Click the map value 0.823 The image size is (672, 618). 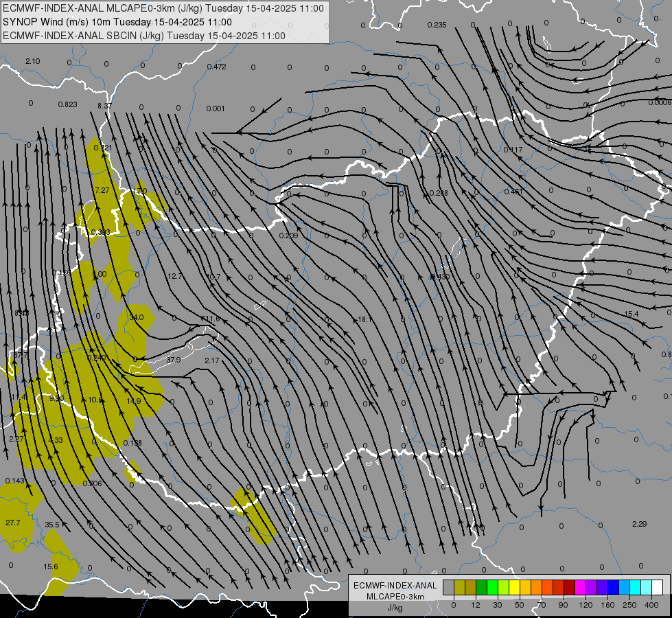pyautogui.click(x=68, y=104)
